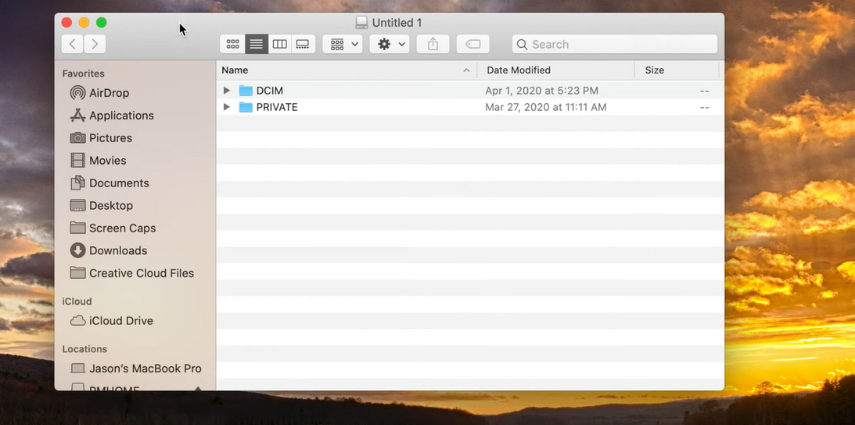Expand the PRIVATE folder disclosure triangle
855x425 pixels.
[227, 107]
